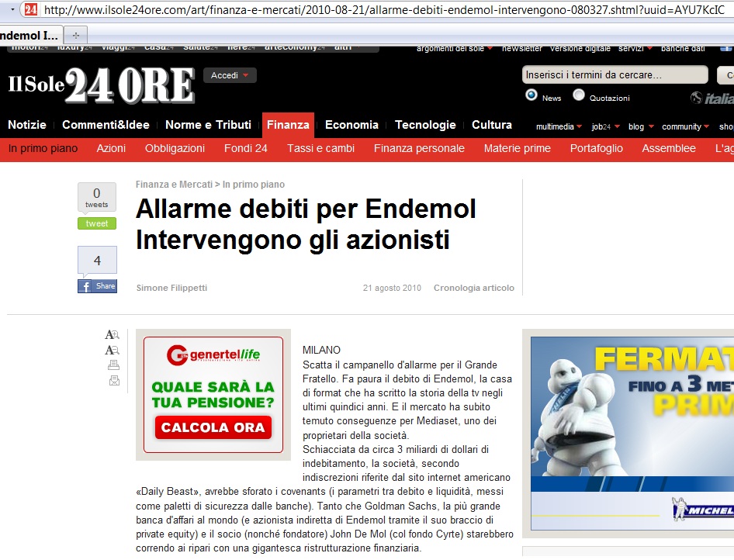Click CALCOLA ORA button in Genertellife ad
Screen dimensions: 734x560
pyautogui.click(x=213, y=427)
